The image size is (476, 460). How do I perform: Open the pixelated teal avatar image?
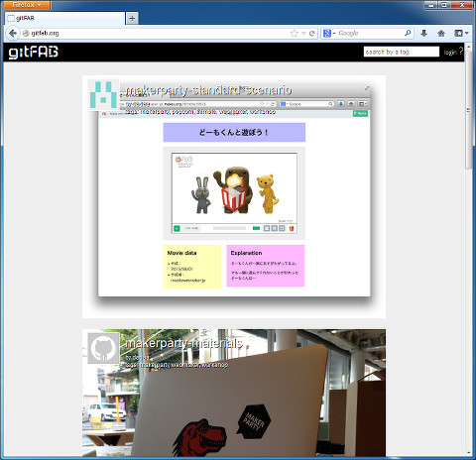[103, 95]
